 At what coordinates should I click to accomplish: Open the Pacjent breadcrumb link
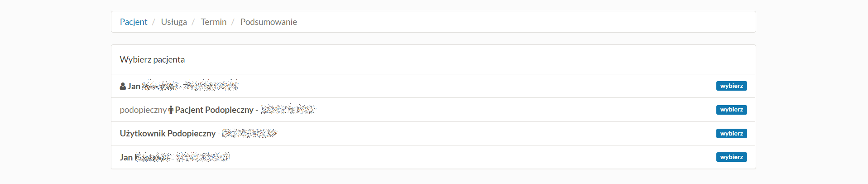click(x=134, y=22)
